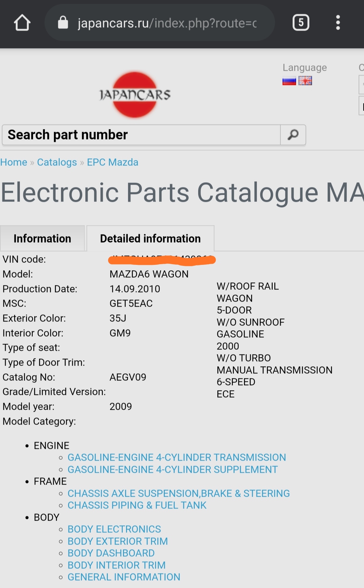Switch language using the Russian flag

pos(289,81)
